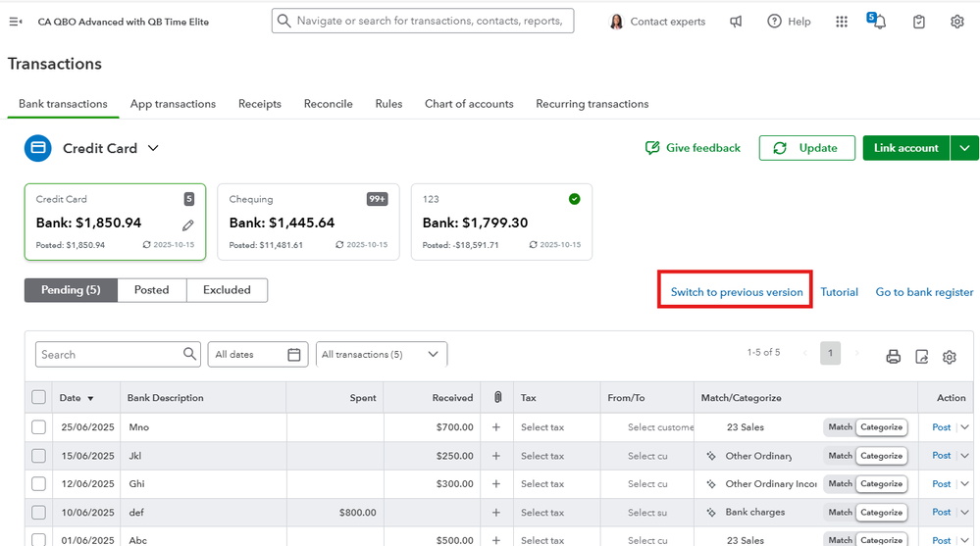
Task: Click the notifications bell icon
Action: (879, 23)
